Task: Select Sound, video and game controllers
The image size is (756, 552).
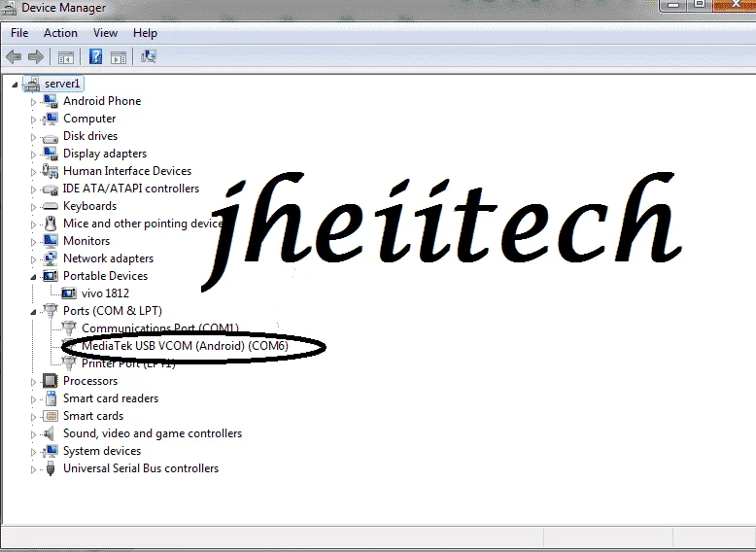Action: pyautogui.click(x=153, y=433)
